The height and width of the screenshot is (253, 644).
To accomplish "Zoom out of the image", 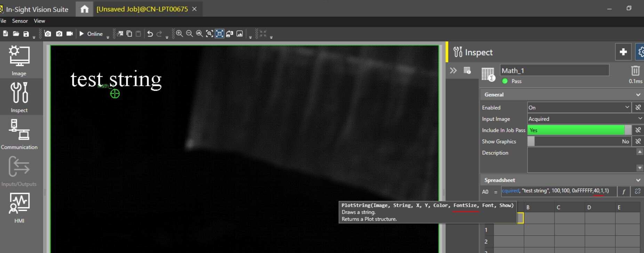I will pos(190,34).
